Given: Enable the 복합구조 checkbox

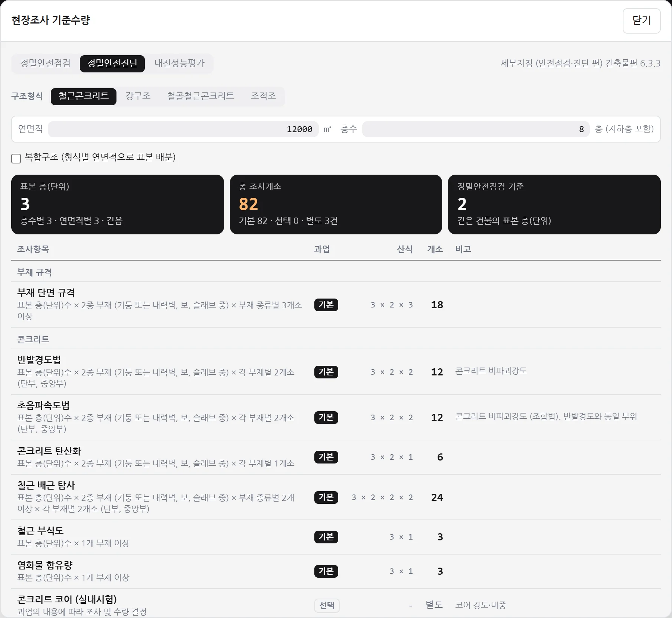Looking at the screenshot, I should (16, 158).
